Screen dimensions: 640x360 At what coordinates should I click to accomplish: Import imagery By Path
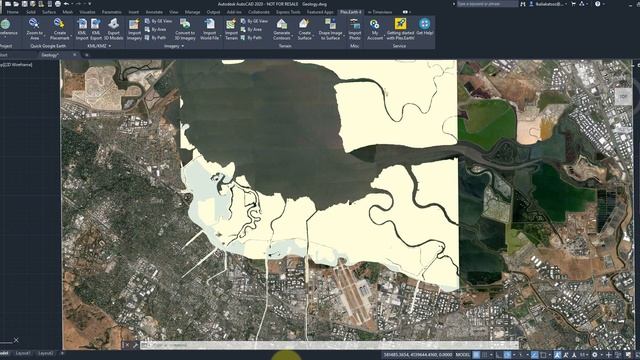156,38
